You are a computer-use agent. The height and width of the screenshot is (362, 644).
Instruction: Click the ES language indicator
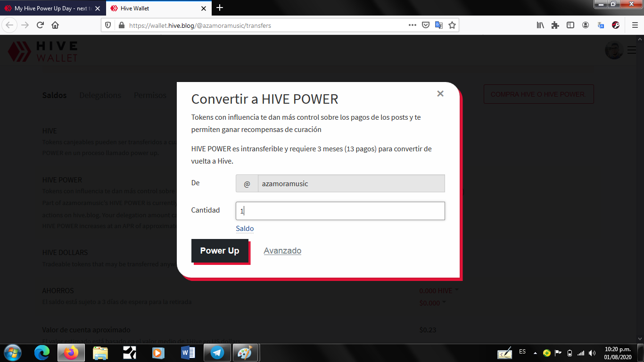pos(522,352)
